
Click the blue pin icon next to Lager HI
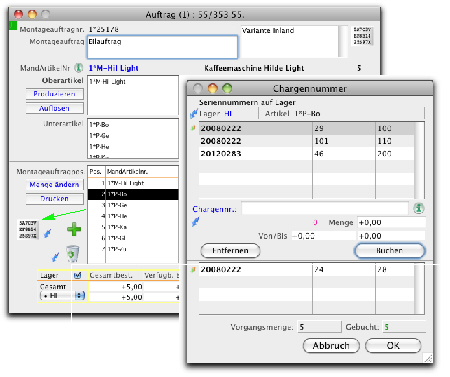point(194,114)
